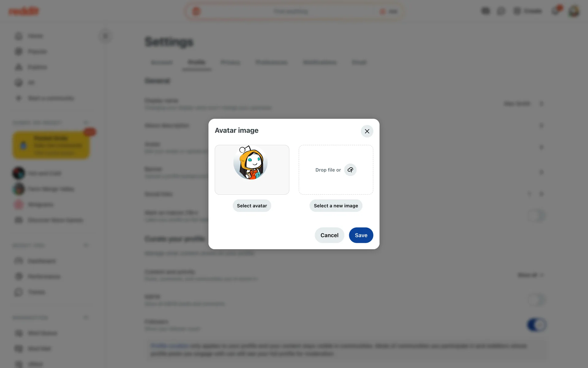Click the cloud upload icon in the drop area
Screen dimensions: 588x368
point(350,170)
